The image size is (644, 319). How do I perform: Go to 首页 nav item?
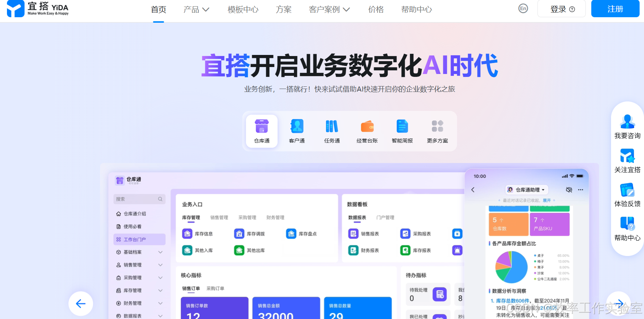[x=159, y=10]
